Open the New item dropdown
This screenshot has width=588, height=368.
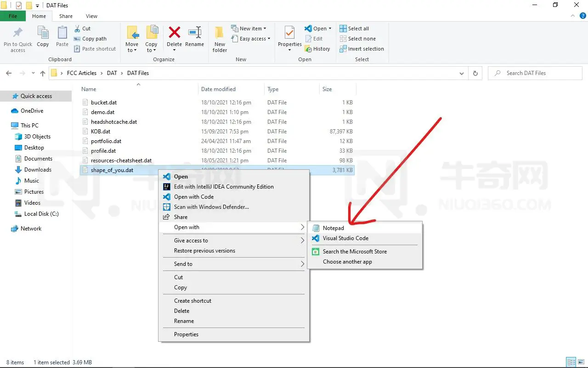click(x=249, y=29)
